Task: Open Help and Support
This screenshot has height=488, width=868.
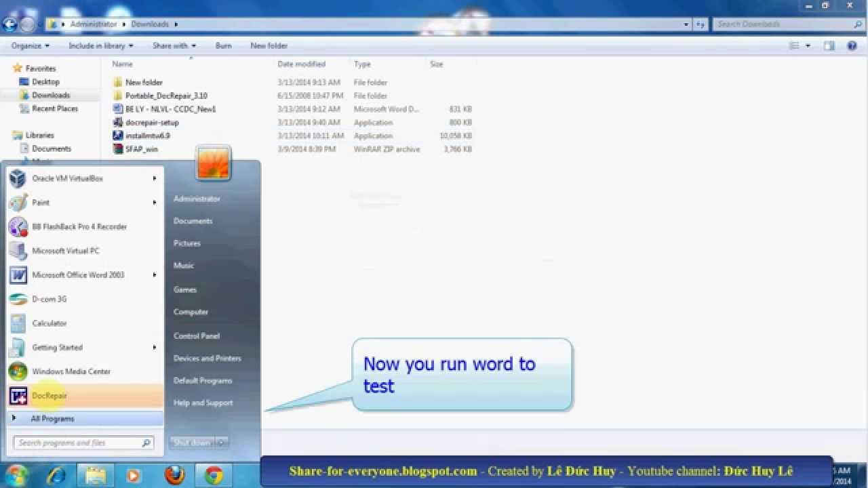Action: coord(203,403)
